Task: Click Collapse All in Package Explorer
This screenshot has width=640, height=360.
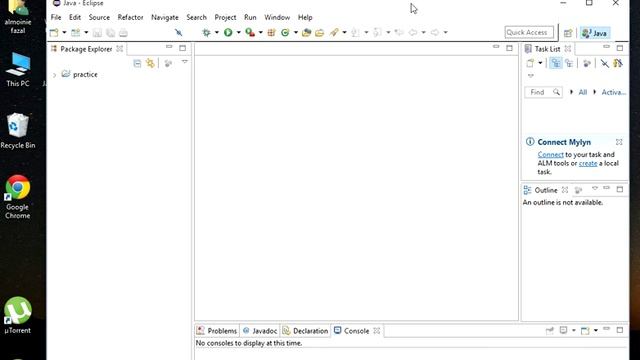Action: coord(137,63)
